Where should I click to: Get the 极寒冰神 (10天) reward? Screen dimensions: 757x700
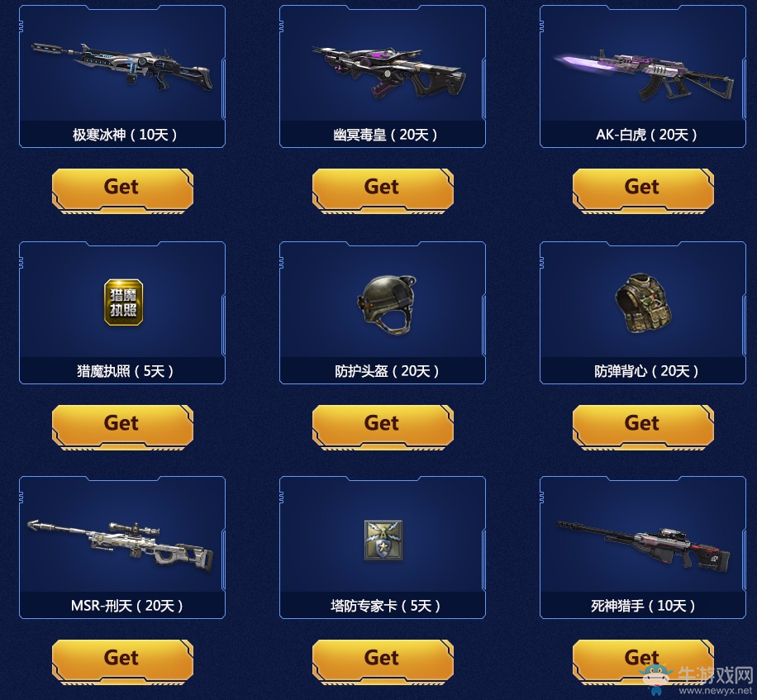point(122,190)
